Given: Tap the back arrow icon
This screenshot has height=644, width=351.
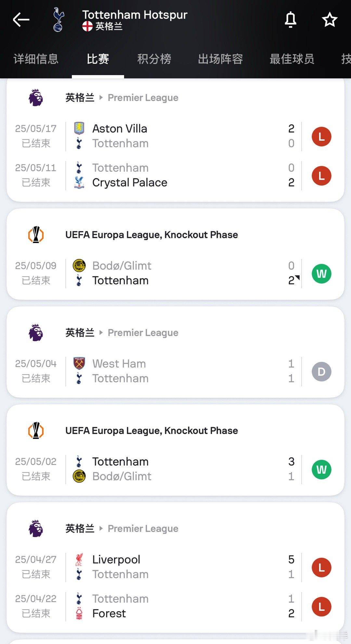Looking at the screenshot, I should 21,20.
